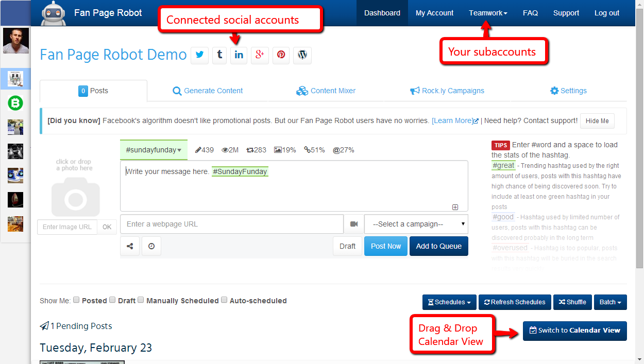This screenshot has width=644, height=364.
Task: Click the link 51% stat
Action: click(314, 150)
